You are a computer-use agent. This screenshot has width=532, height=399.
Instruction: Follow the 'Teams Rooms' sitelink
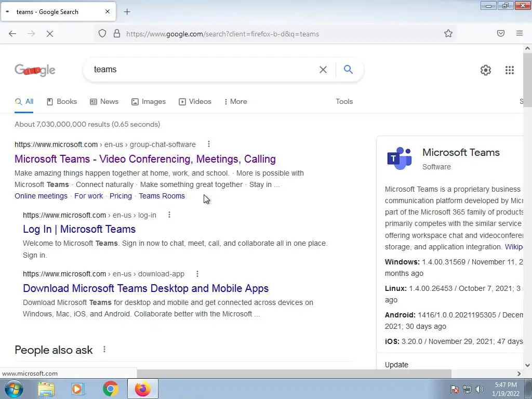click(x=162, y=196)
